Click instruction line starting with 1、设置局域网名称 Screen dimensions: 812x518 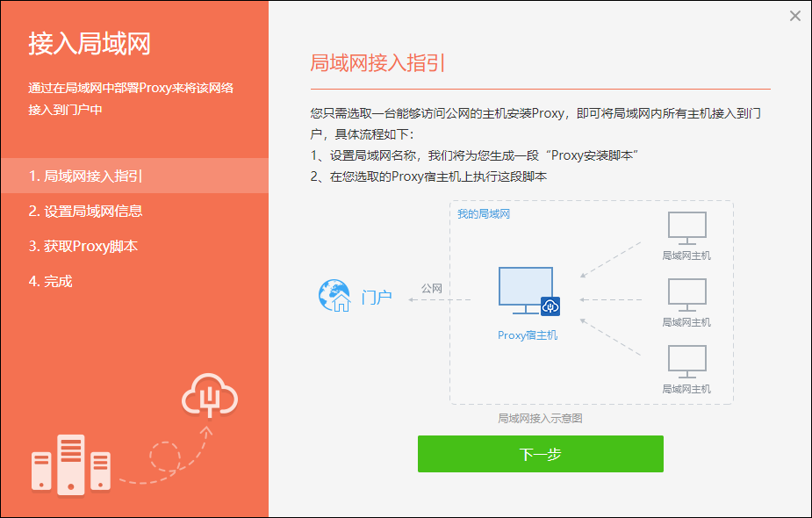474,155
